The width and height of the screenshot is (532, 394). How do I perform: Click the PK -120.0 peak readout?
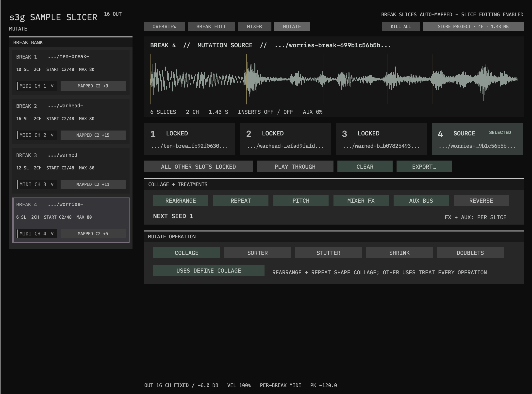[323, 385]
